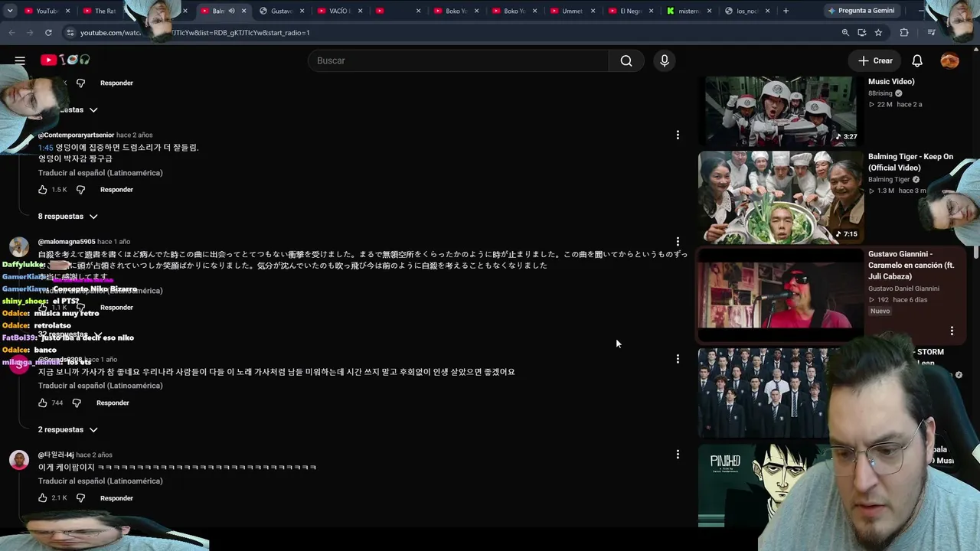Translate the 744-likes comment to Spanish
The image size is (980, 551).
pos(100,386)
